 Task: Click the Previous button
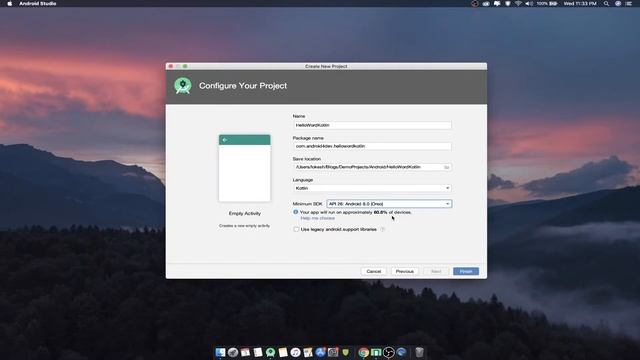pyautogui.click(x=404, y=271)
